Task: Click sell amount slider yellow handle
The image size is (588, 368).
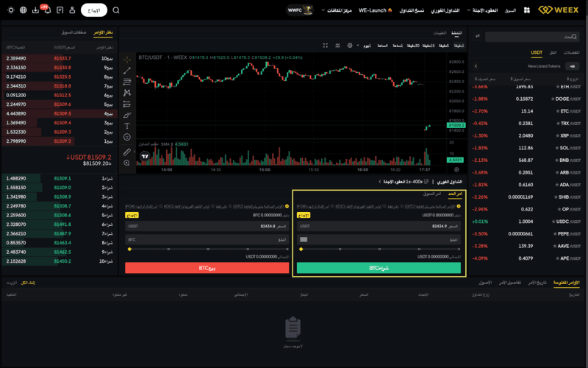Action: (129, 249)
